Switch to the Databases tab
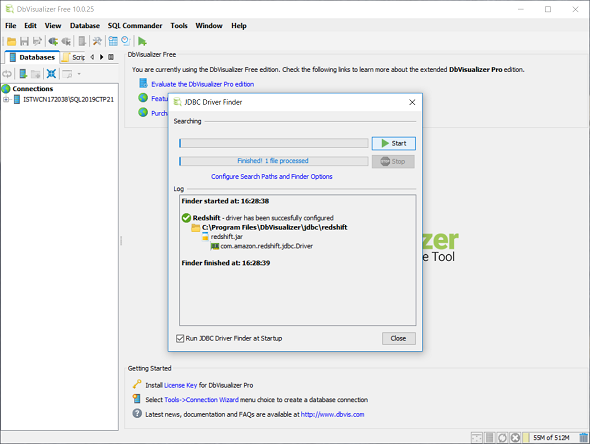 (x=32, y=57)
